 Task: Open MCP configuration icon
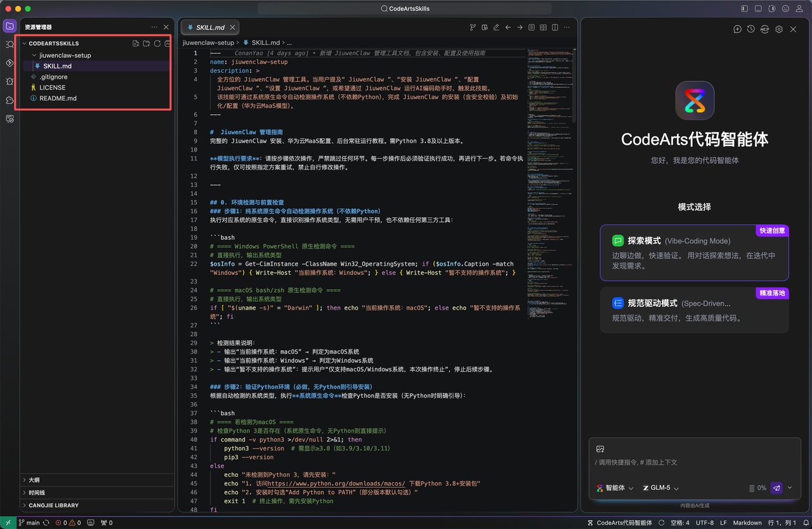pyautogui.click(x=765, y=29)
